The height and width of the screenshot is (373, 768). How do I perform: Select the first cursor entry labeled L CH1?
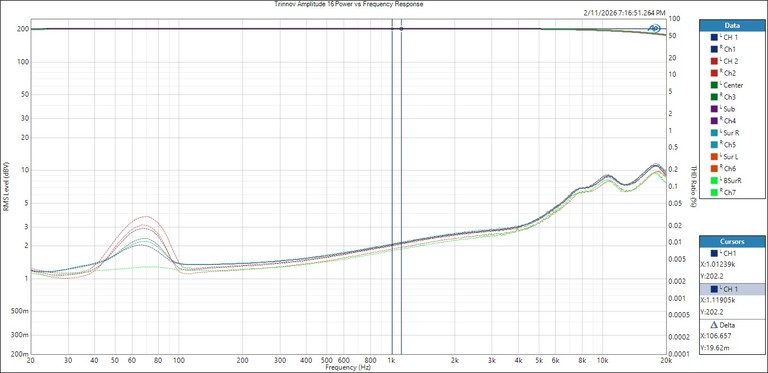(x=733, y=254)
